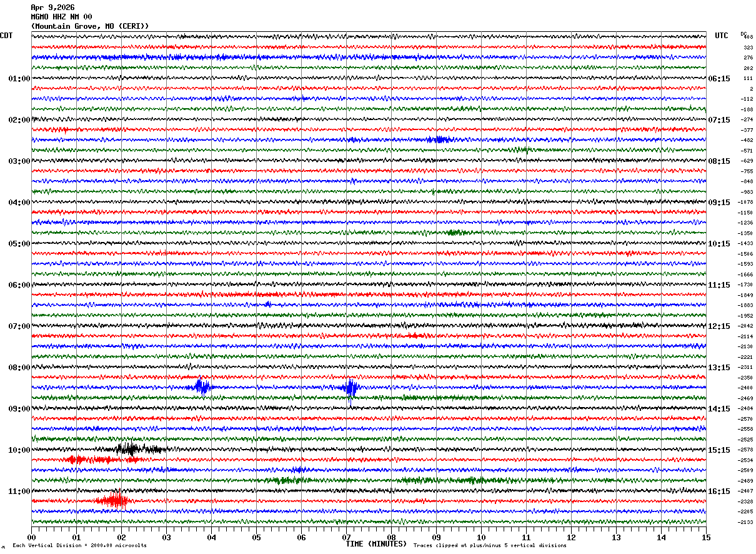Select the '05:00' CDT time label

(19, 244)
